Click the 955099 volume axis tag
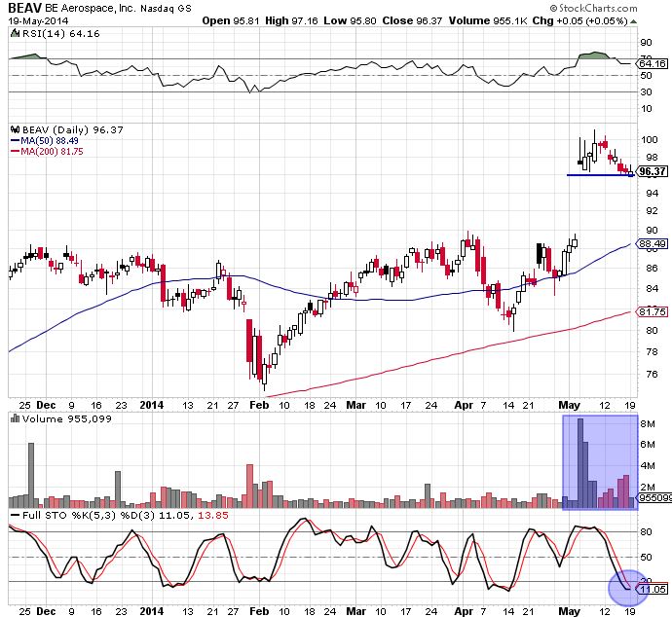Image resolution: width=672 pixels, height=617 pixels. (654, 498)
